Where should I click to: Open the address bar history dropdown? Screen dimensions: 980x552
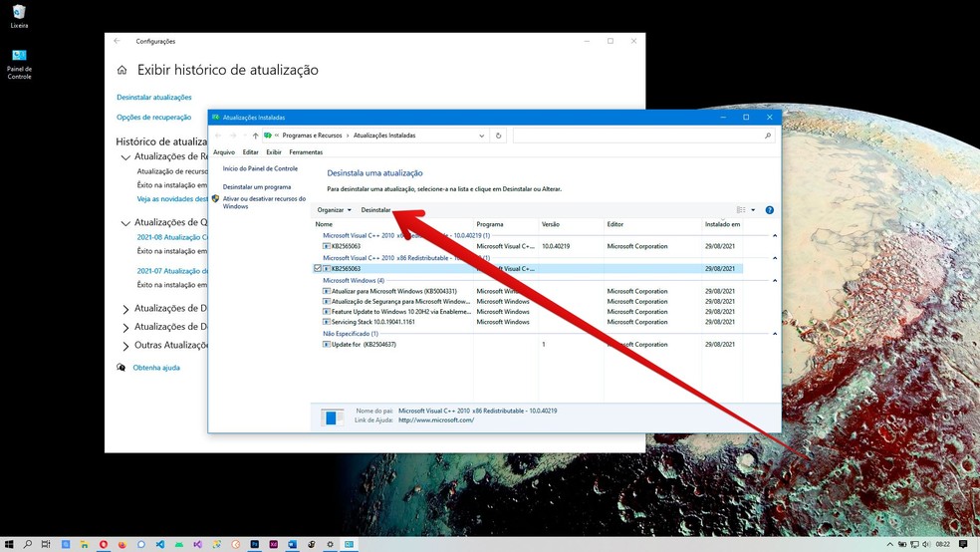pos(481,136)
